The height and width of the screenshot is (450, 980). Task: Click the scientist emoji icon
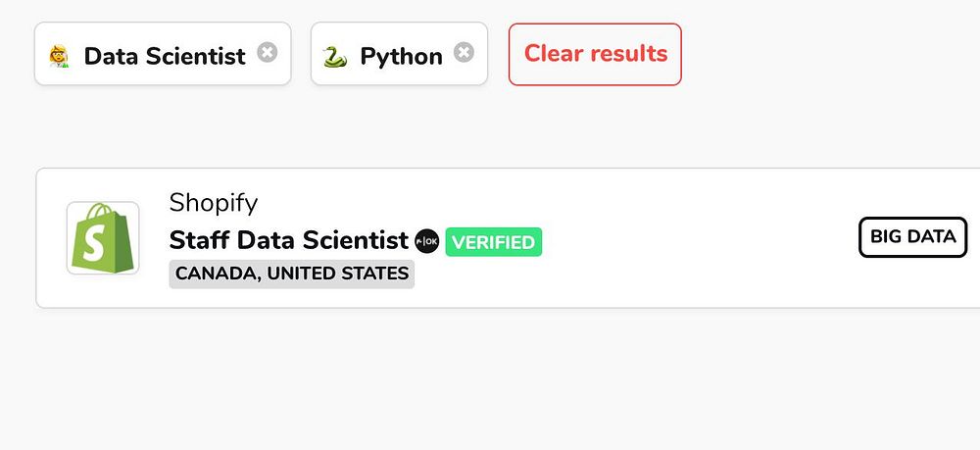[x=59, y=57]
